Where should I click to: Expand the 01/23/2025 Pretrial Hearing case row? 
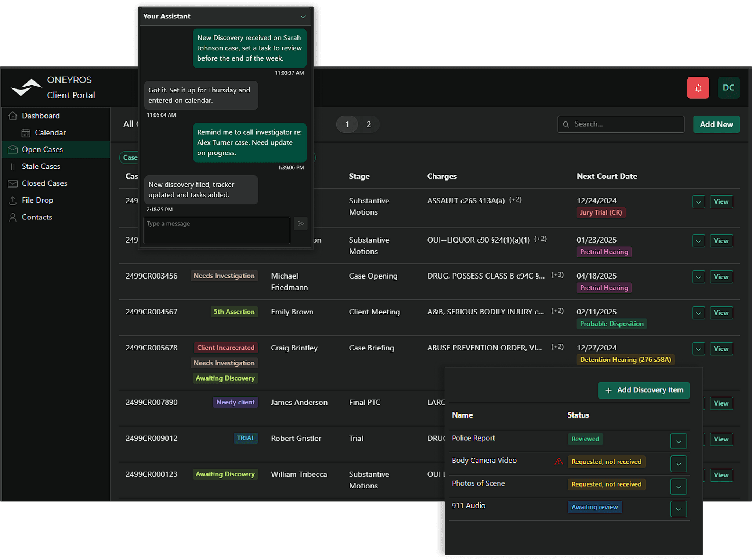click(x=698, y=241)
